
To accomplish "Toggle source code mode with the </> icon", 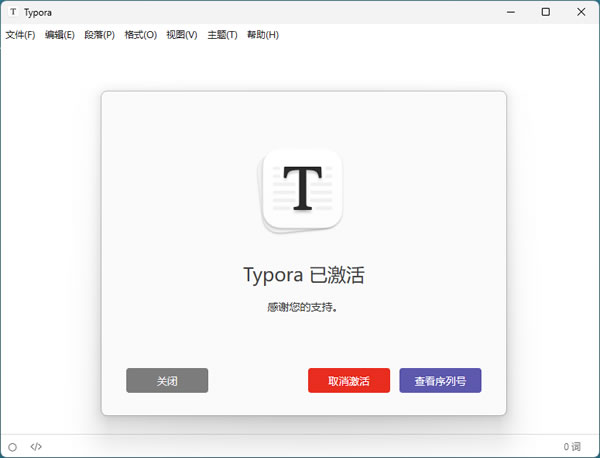I will click(x=36, y=447).
